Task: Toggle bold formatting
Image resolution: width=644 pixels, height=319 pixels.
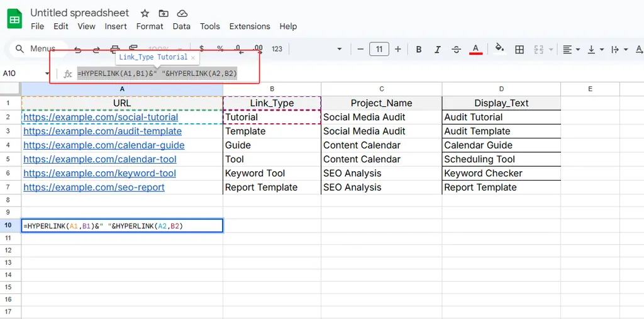Action: click(x=419, y=49)
